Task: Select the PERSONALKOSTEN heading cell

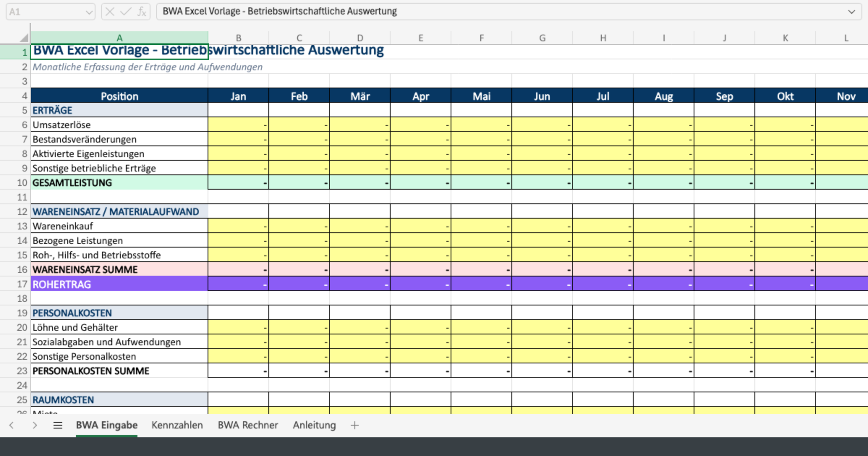Action: pyautogui.click(x=119, y=313)
